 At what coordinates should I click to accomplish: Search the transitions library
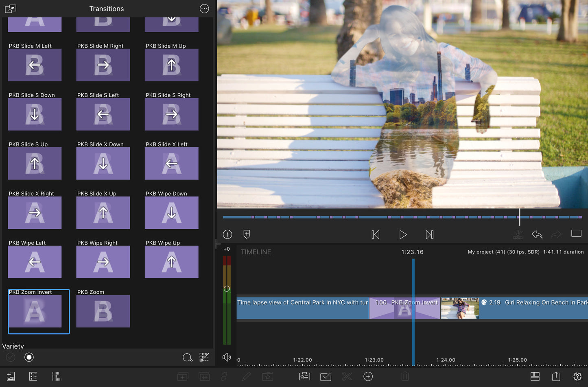point(187,357)
